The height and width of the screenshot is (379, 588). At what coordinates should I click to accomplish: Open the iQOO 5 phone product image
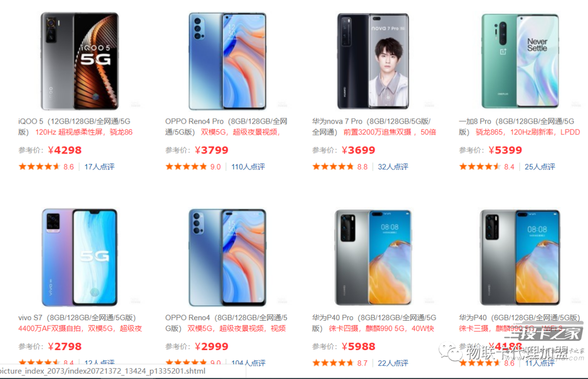(79, 61)
